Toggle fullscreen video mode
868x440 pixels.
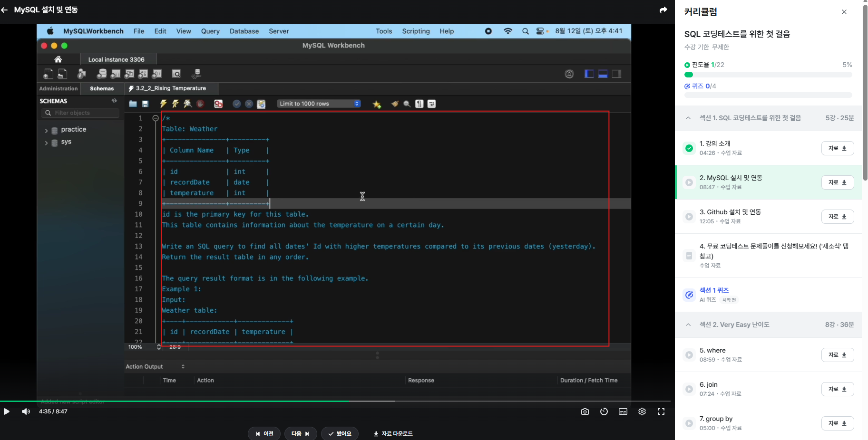click(661, 411)
